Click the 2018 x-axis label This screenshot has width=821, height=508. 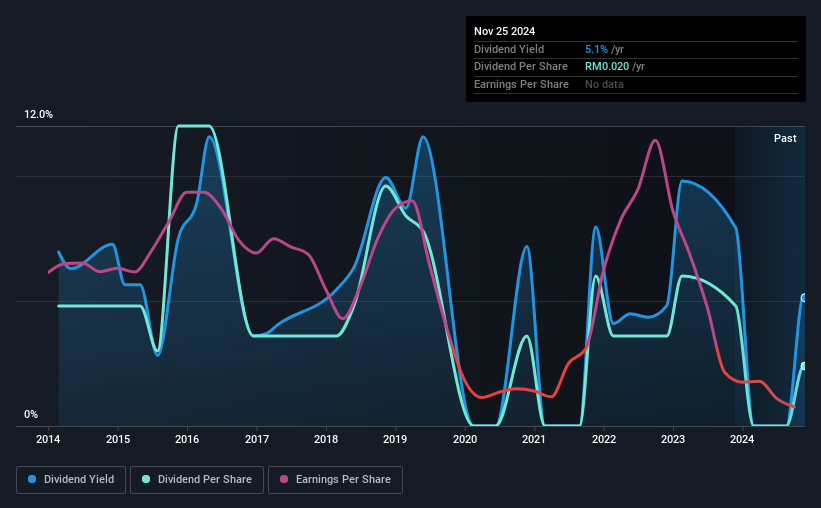(x=326, y=439)
